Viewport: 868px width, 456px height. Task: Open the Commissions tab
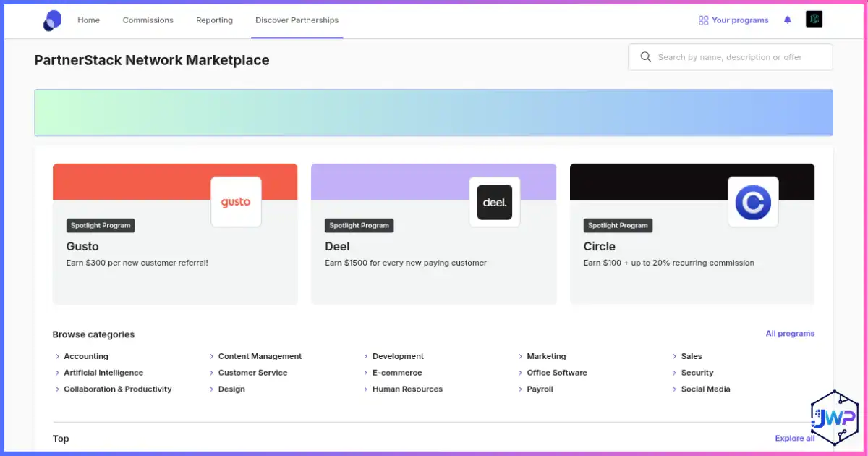148,20
